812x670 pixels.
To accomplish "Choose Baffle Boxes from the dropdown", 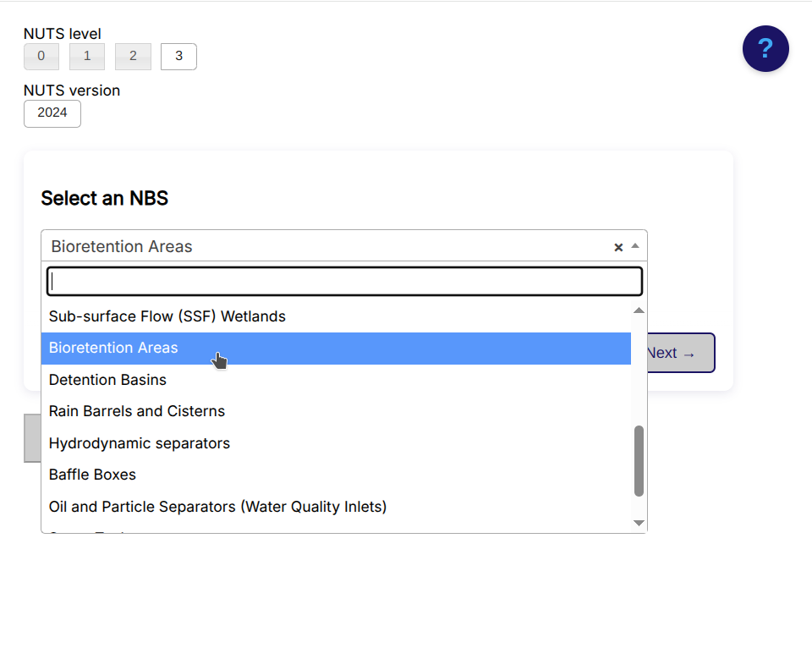I will coord(92,475).
